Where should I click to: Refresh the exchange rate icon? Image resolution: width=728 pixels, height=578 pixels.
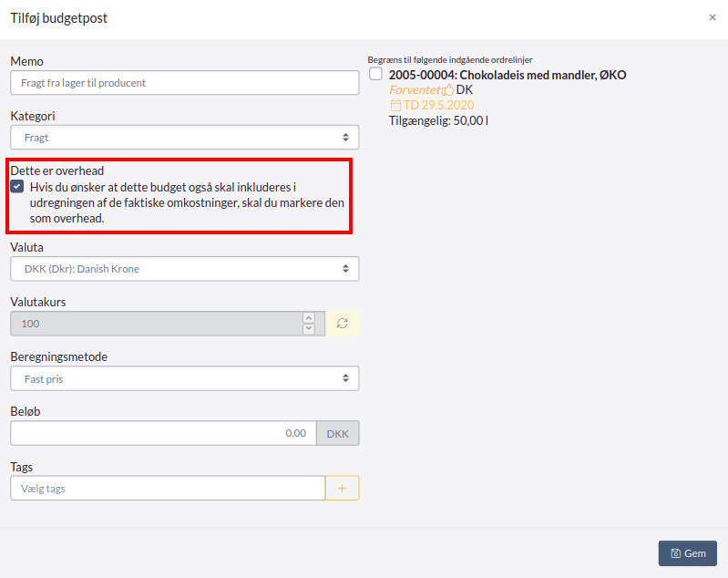(343, 324)
